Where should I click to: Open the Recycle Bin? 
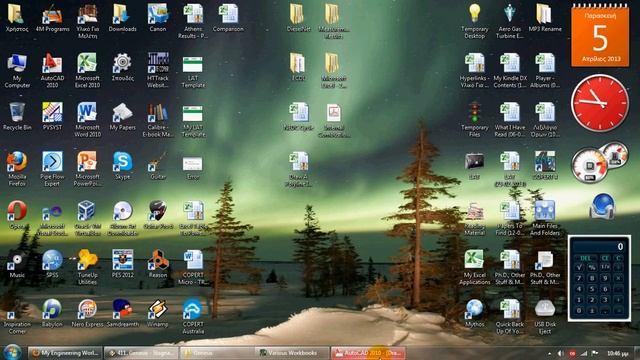(x=17, y=116)
